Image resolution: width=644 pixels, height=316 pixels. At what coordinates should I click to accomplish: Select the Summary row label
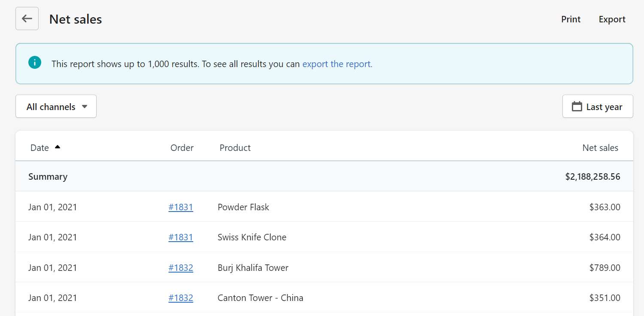[48, 177]
